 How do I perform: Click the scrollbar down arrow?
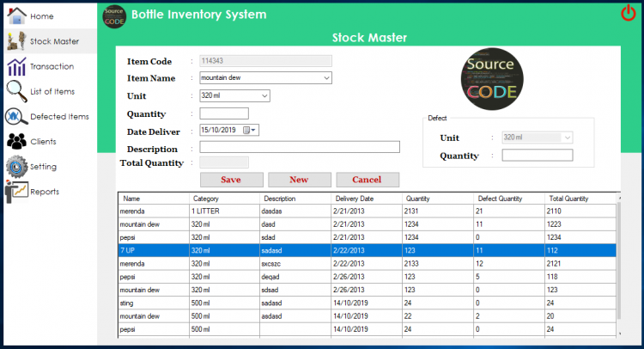point(619,334)
